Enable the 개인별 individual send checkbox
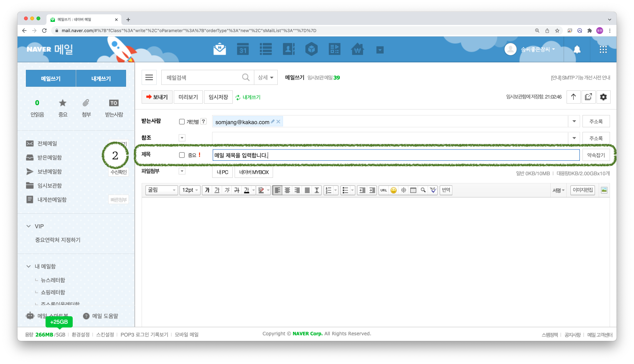The width and height of the screenshot is (634, 364). (x=182, y=122)
